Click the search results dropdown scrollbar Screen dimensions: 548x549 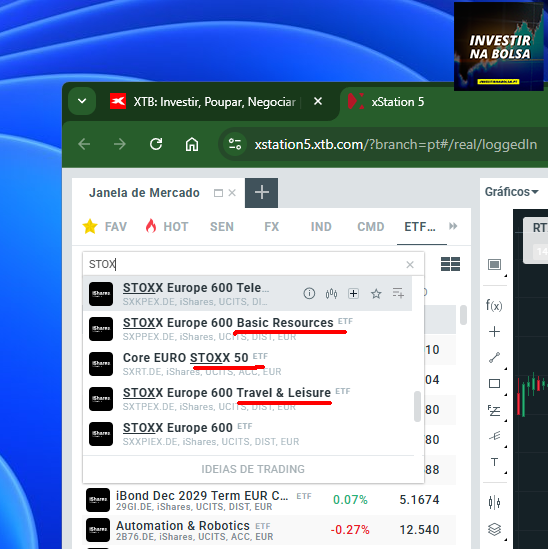click(417, 406)
